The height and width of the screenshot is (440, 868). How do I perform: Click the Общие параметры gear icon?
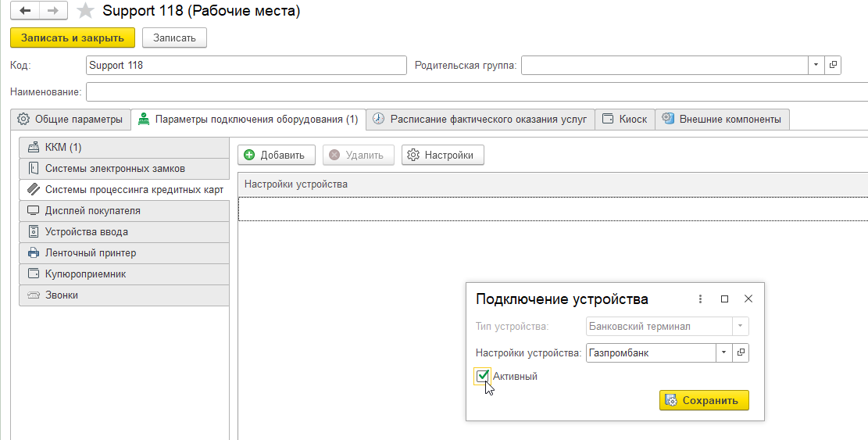point(23,119)
